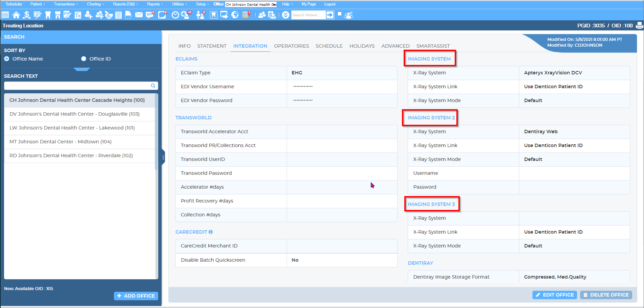Switch to the HOLIDAYS tab
Image resolution: width=644 pixels, height=308 pixels.
coord(362,46)
